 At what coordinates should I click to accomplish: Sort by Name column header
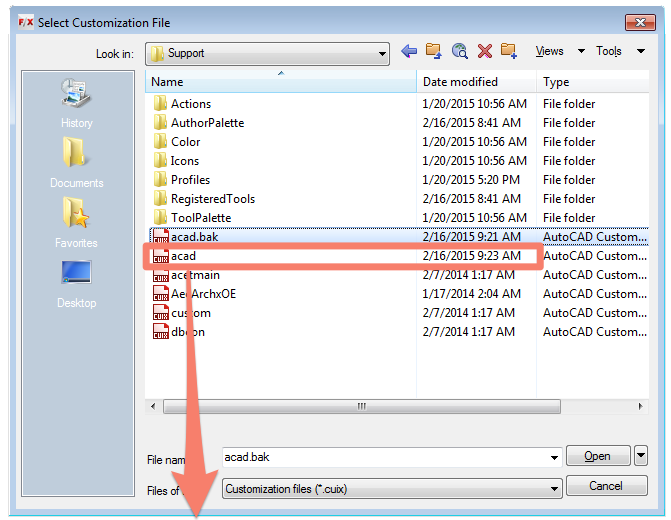point(281,81)
